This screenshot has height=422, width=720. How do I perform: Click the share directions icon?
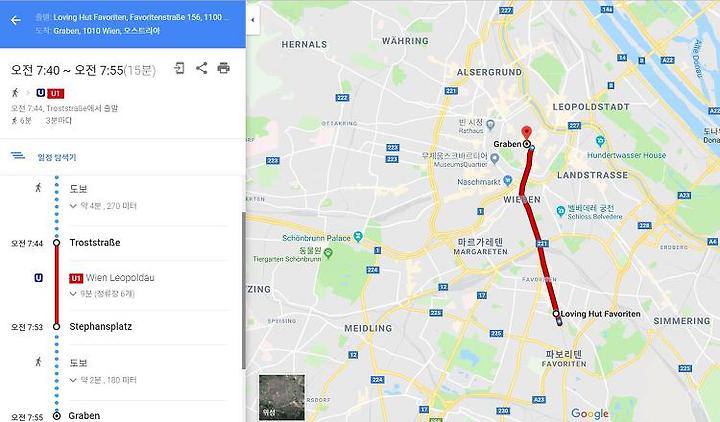202,68
